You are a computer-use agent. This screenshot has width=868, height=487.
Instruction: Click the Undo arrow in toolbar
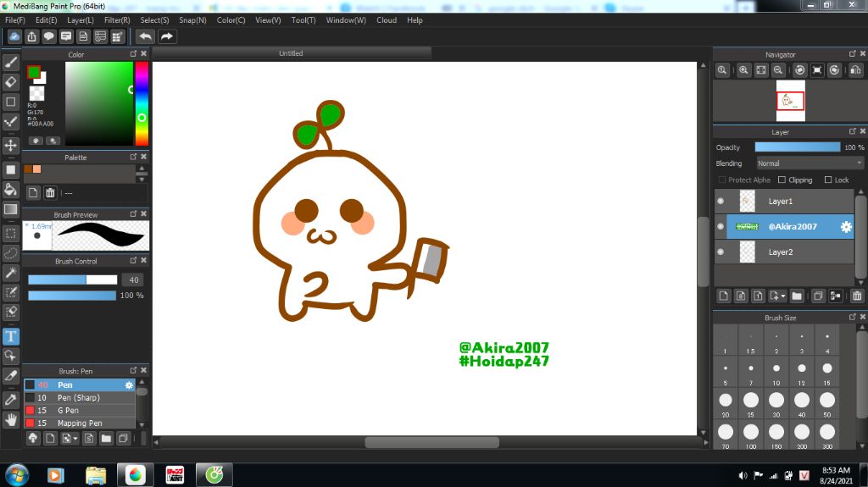pos(145,36)
